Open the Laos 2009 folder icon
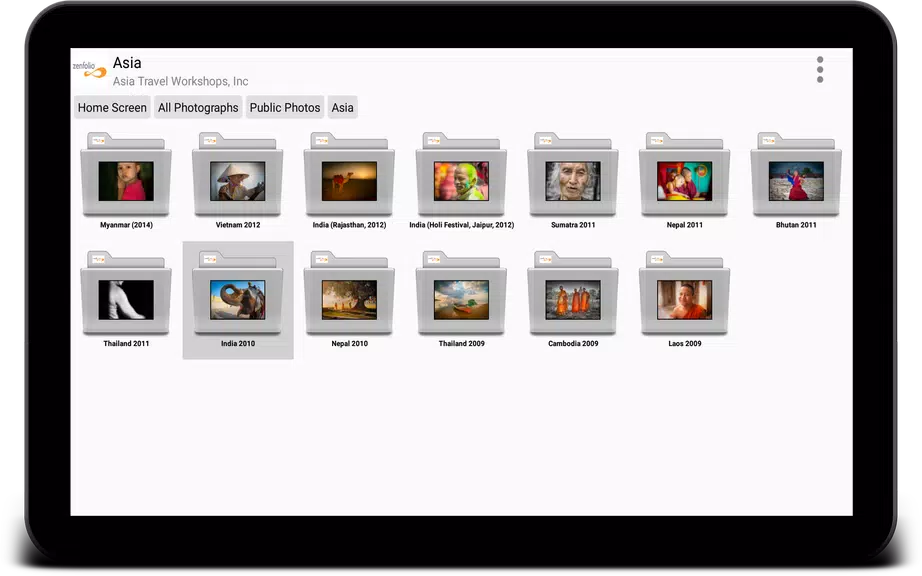Screen dimensions: 922x576 point(683,294)
